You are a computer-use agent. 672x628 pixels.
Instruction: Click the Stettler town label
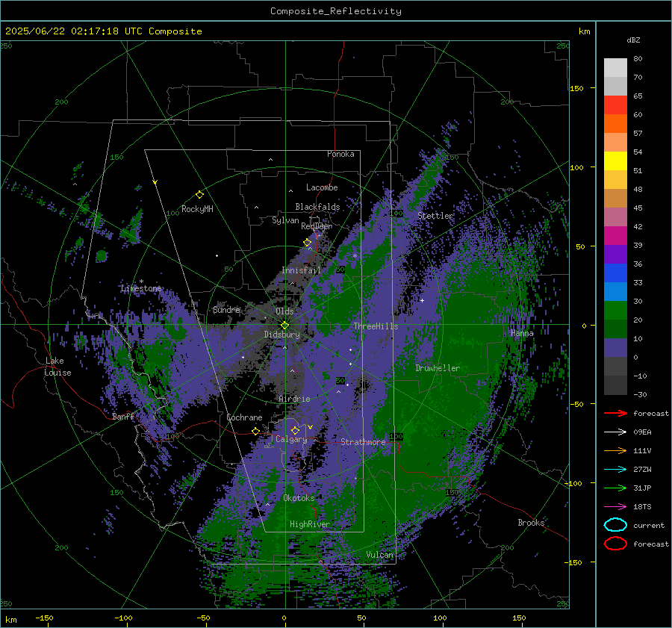pos(435,216)
